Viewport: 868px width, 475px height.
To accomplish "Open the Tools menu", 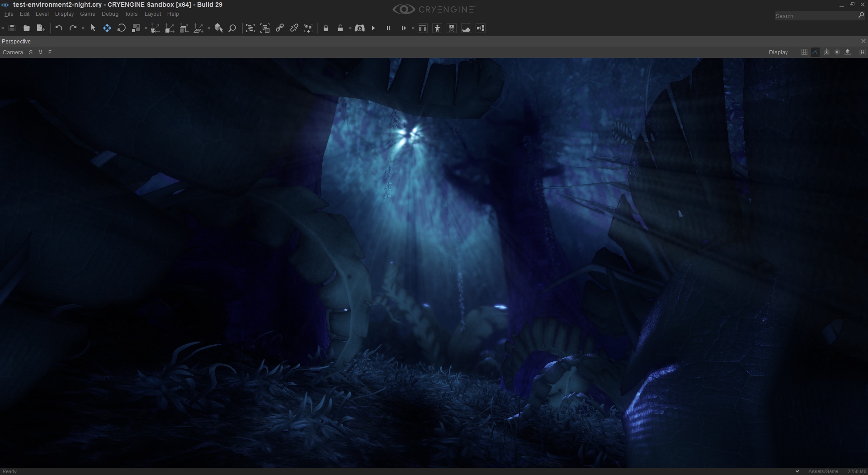I will (131, 14).
